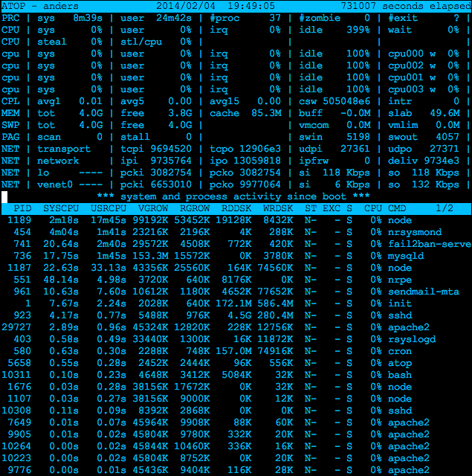The height and width of the screenshot is (476, 472).
Task: Click the #zombie label
Action: [320, 18]
